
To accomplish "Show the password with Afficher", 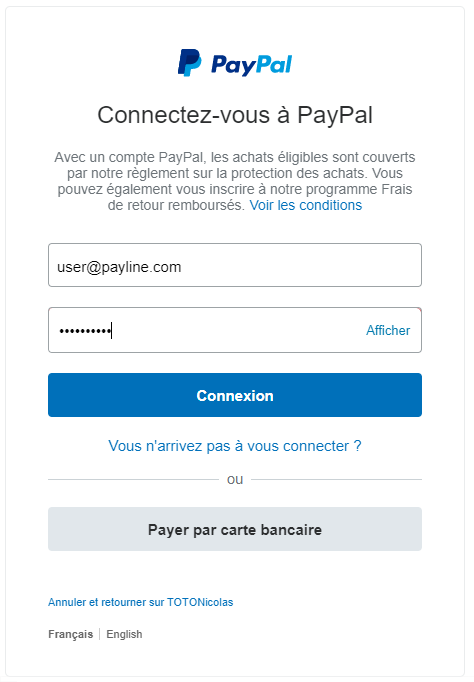I will pos(388,330).
